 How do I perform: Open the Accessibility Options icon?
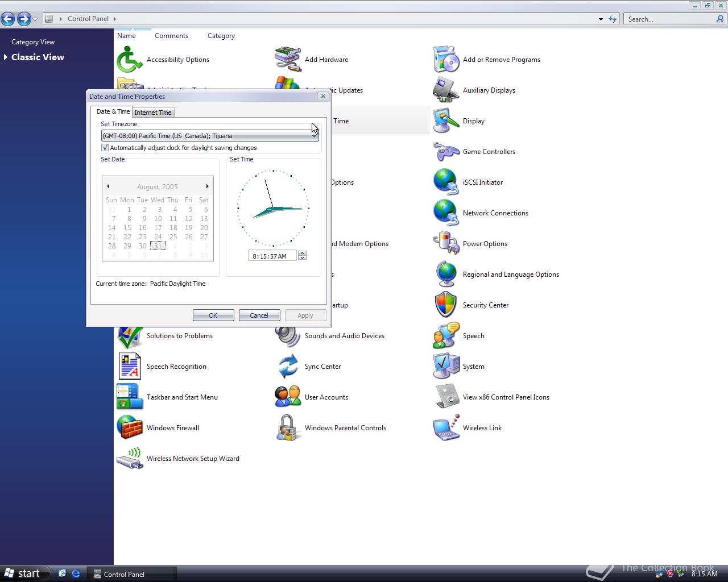pos(130,60)
